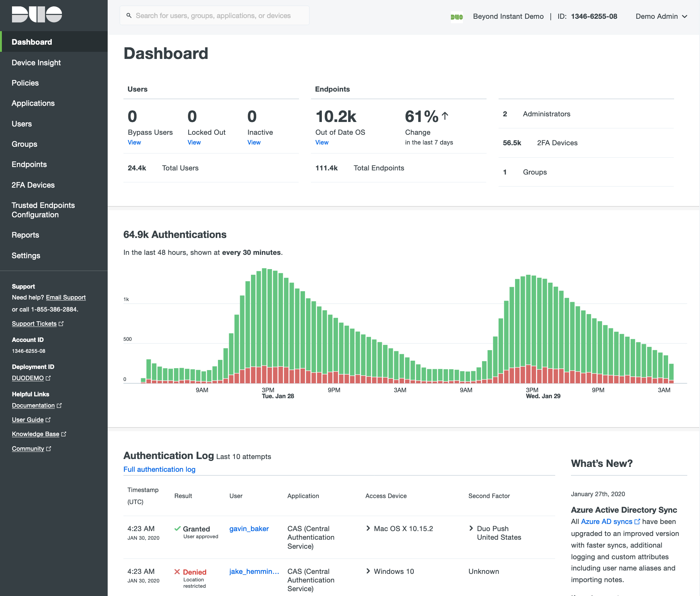Click the search magnifier icon
Viewport: 700px width, 596px height.
129,16
